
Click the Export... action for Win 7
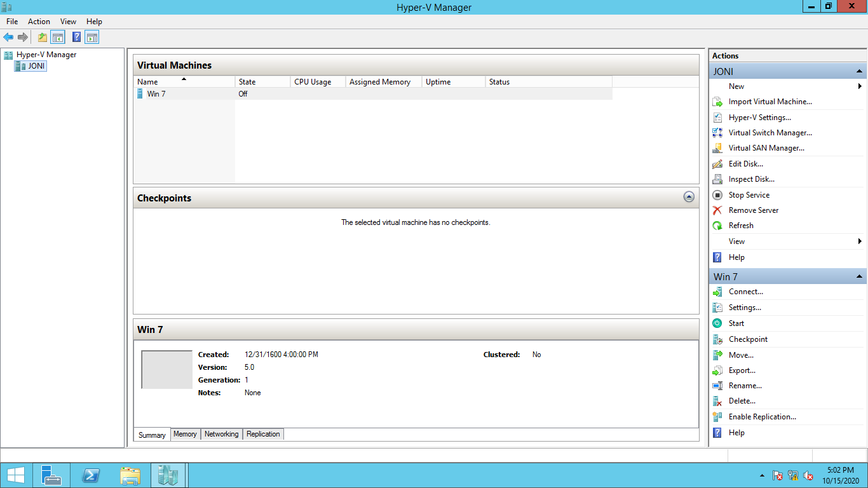[x=742, y=370]
